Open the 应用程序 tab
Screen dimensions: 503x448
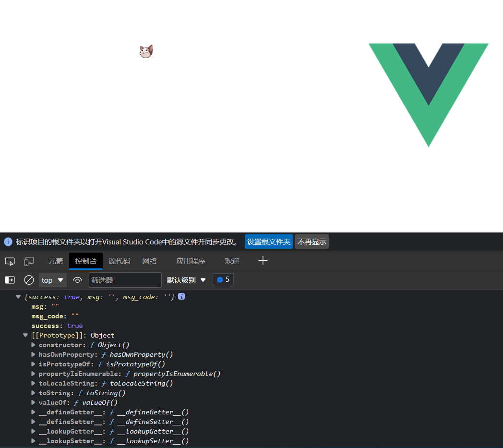click(191, 261)
